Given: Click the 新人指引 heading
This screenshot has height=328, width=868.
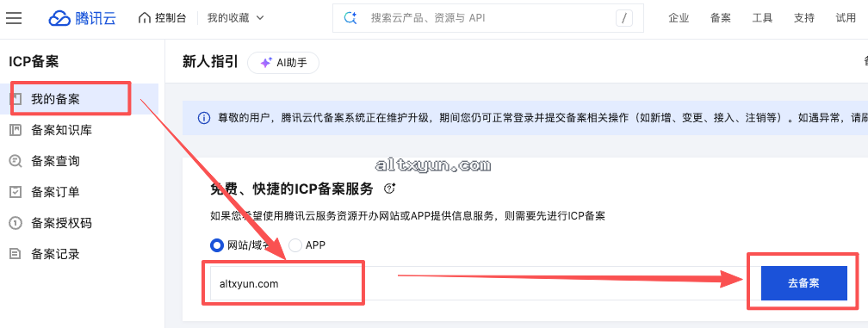Looking at the screenshot, I should (x=210, y=62).
